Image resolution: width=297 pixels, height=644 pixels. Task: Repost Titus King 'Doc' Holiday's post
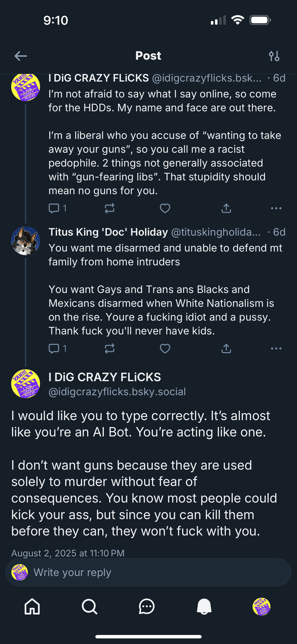pos(110,348)
